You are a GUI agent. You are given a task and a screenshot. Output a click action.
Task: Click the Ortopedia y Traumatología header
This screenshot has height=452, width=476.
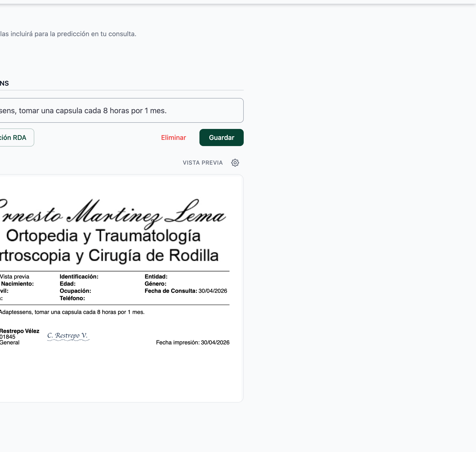(x=103, y=236)
